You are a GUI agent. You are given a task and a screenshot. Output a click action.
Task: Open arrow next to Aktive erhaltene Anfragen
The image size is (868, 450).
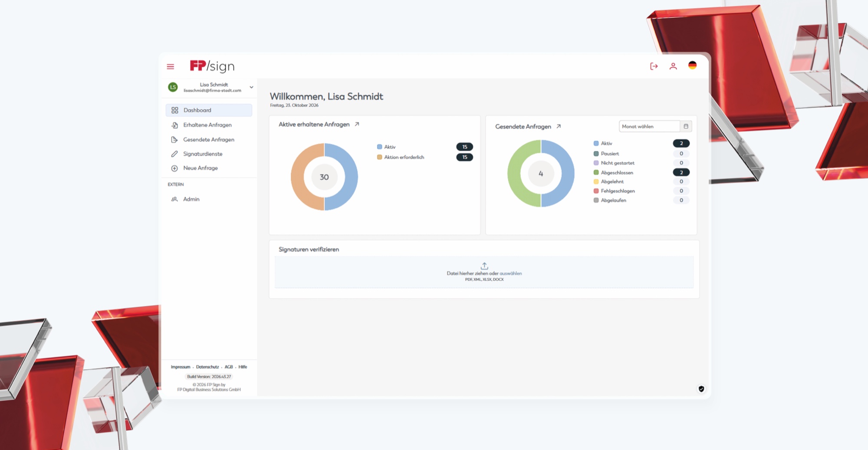pyautogui.click(x=357, y=124)
